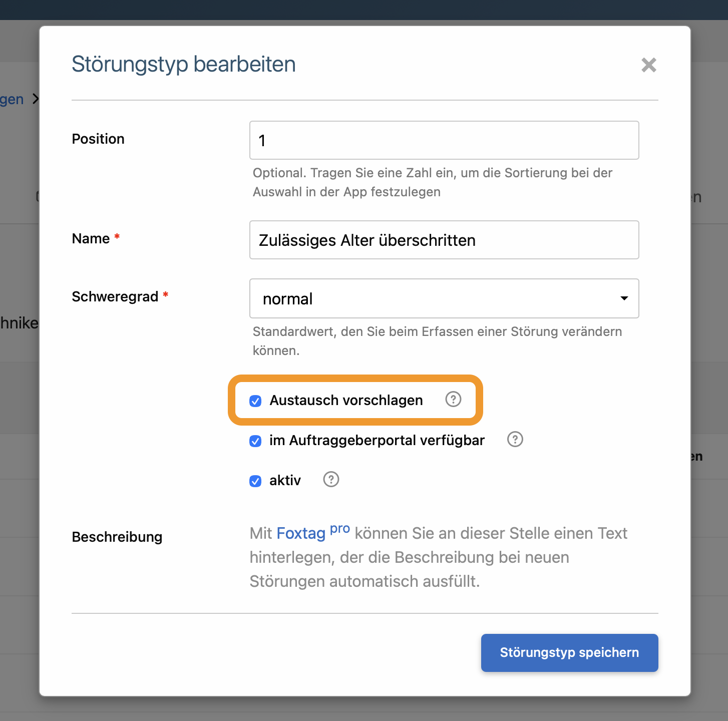Click the Name field label

coord(91,239)
